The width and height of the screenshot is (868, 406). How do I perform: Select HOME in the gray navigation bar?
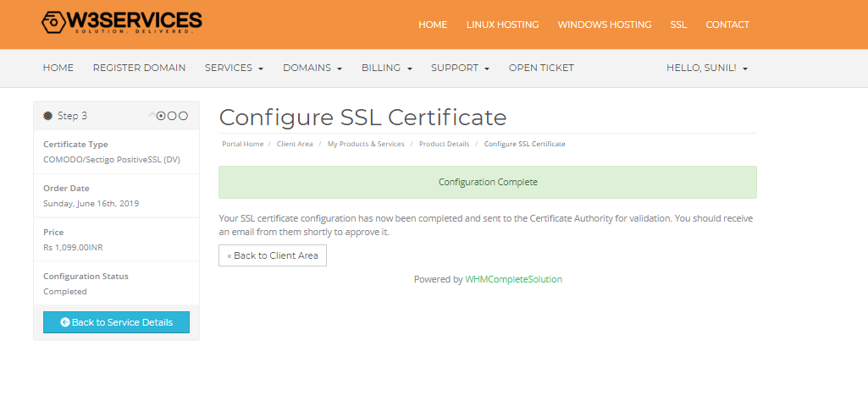coord(58,68)
